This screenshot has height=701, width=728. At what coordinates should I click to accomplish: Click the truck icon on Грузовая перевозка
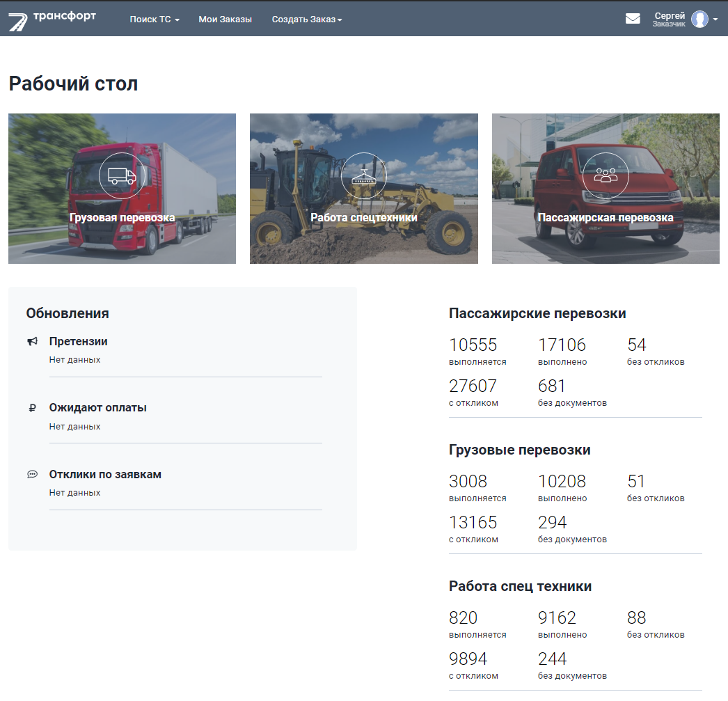point(122,175)
